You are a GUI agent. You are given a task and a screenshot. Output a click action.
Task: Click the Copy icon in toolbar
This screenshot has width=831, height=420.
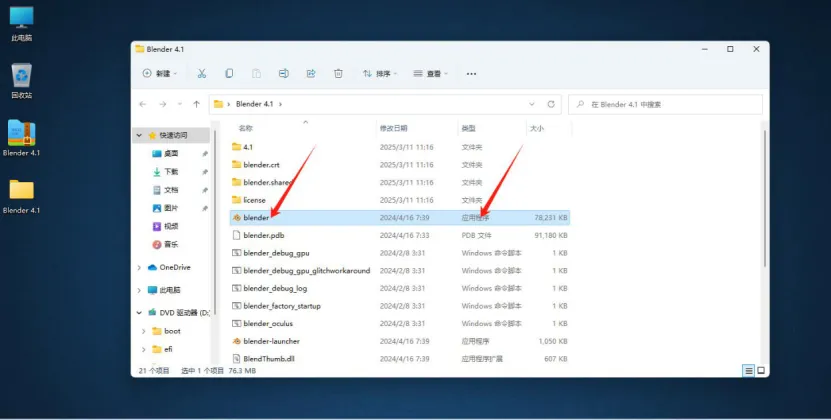[229, 74]
